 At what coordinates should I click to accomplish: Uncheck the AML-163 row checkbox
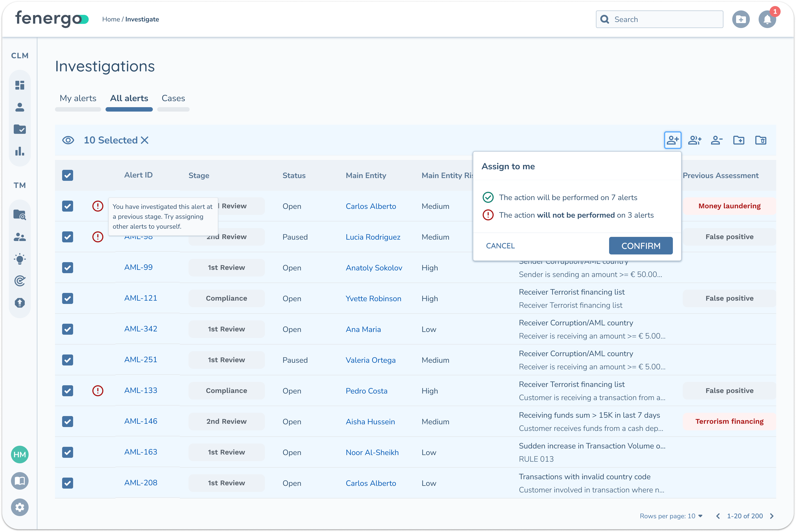[68, 452]
